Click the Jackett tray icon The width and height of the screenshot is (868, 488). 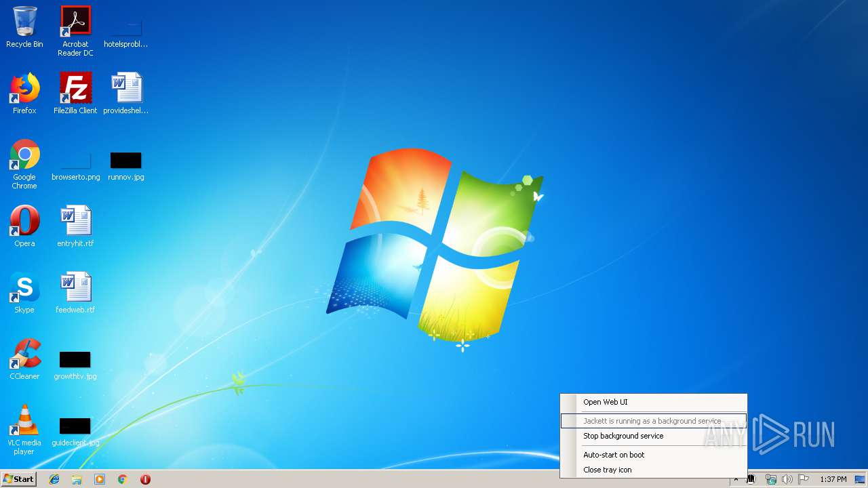point(751,479)
